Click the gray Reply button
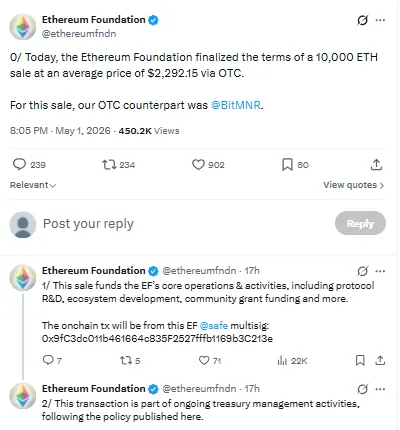 (x=360, y=223)
